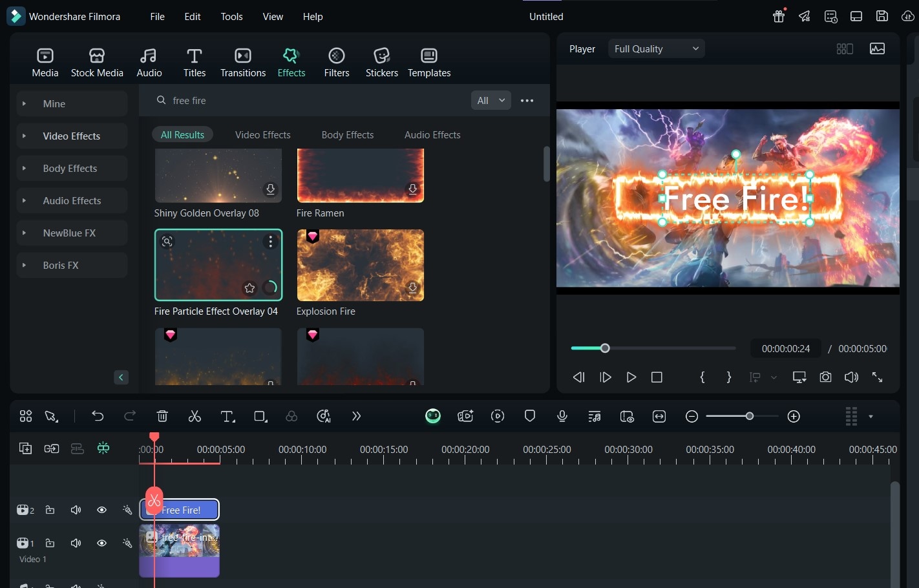Select the All Results tab
This screenshot has width=919, height=588.
(x=182, y=134)
